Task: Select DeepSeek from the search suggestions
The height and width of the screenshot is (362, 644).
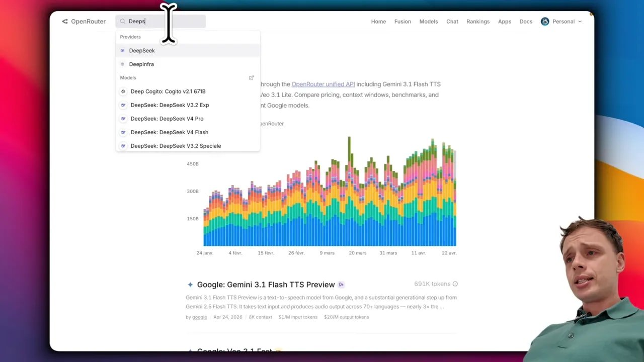Action: pyautogui.click(x=142, y=50)
